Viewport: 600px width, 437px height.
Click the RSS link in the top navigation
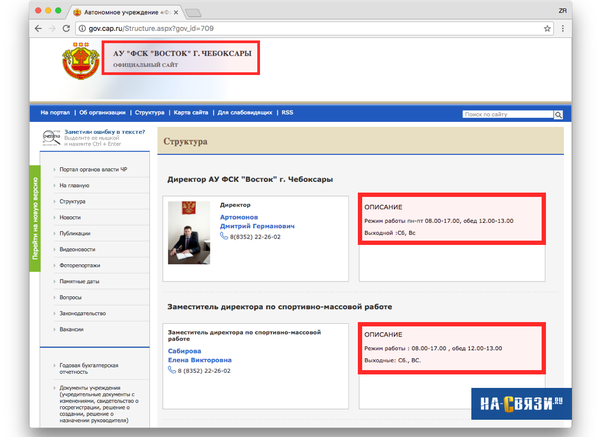[288, 113]
